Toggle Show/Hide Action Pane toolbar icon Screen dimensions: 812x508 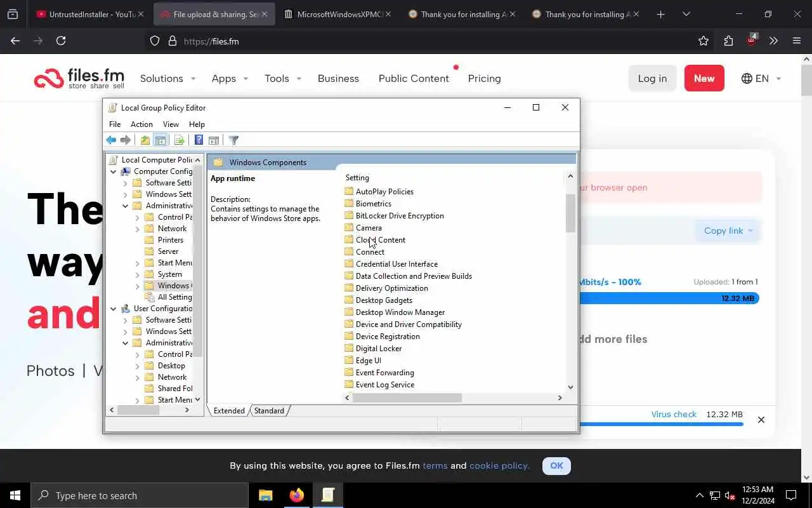coord(214,140)
